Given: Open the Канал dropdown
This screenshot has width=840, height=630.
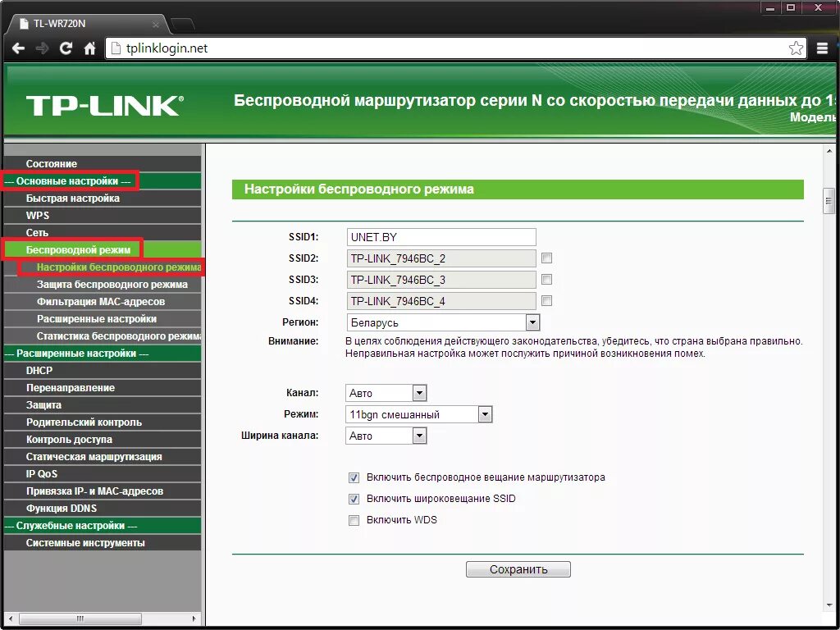Looking at the screenshot, I should 386,393.
